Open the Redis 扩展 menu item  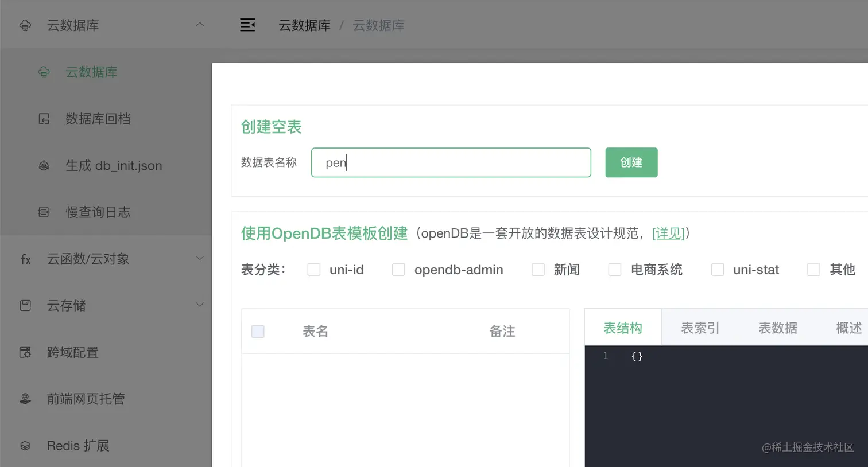click(x=106, y=446)
